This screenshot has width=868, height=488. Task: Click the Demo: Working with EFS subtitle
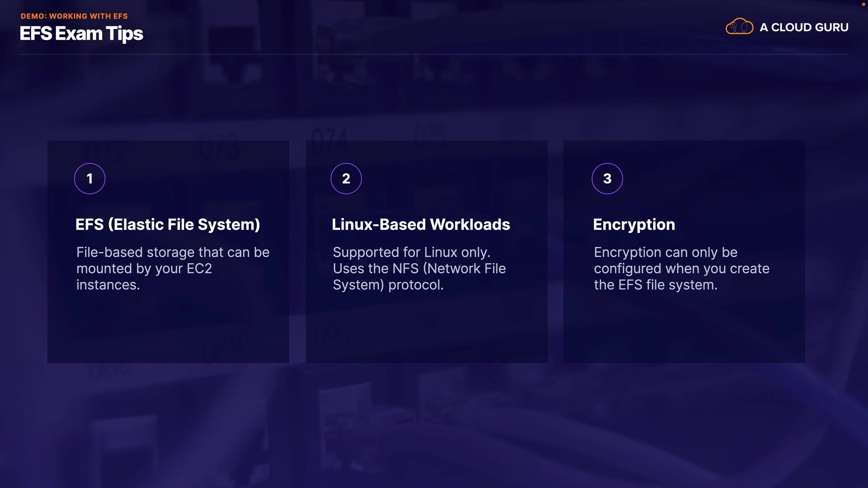(74, 16)
